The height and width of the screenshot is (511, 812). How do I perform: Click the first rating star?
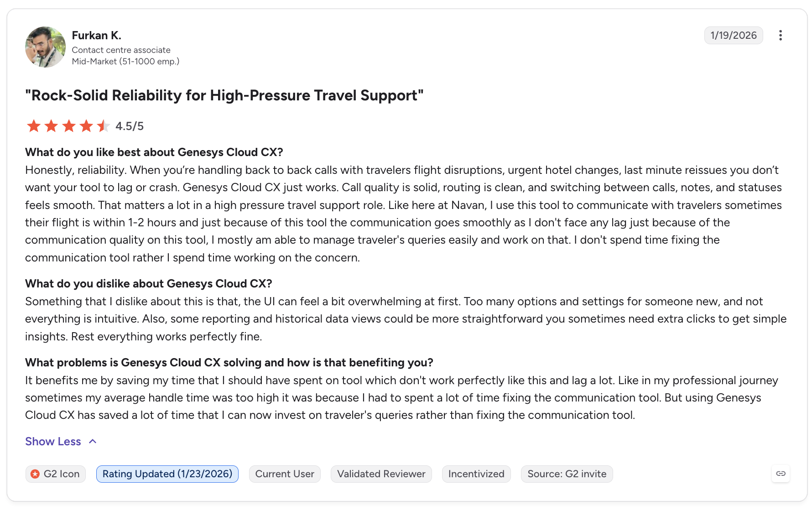pos(34,126)
